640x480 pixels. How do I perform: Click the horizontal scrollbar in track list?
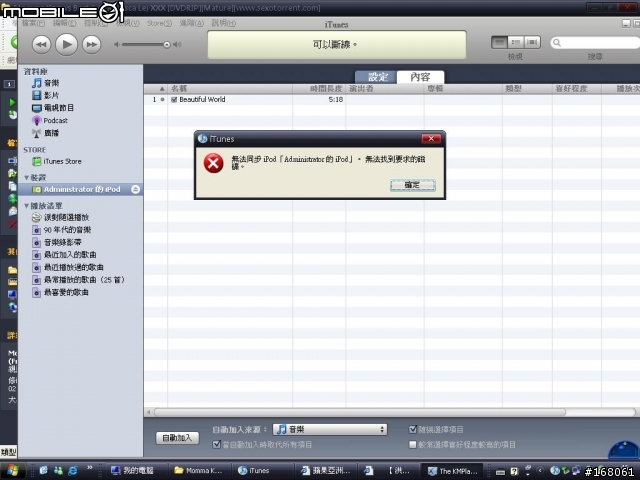[359, 412]
